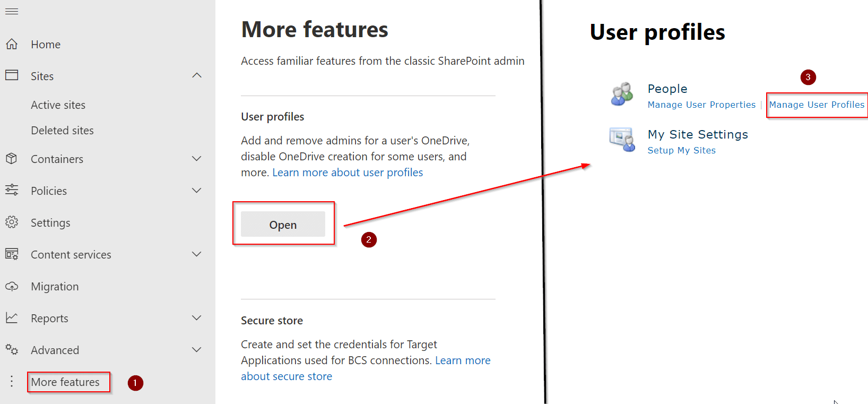Expand the Content services chevron

tap(197, 254)
